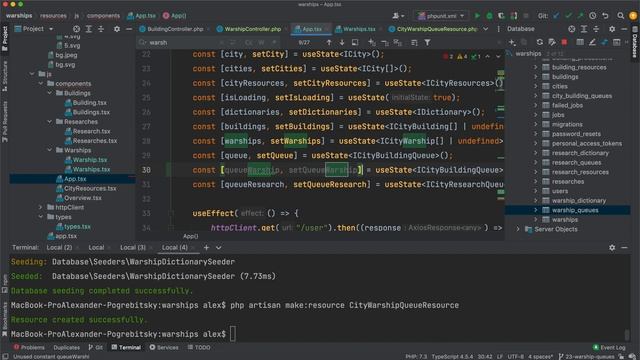Viewport: 640px width, 360px height.
Task: Open Search Everywhere magnifier icon
Action: (620, 16)
